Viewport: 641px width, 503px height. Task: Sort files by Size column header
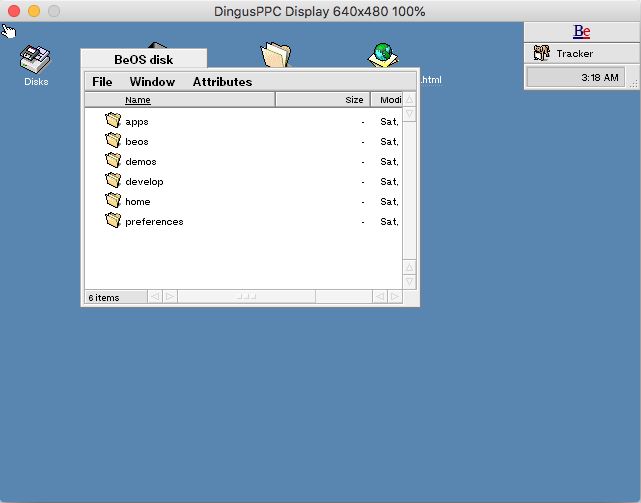pos(354,100)
